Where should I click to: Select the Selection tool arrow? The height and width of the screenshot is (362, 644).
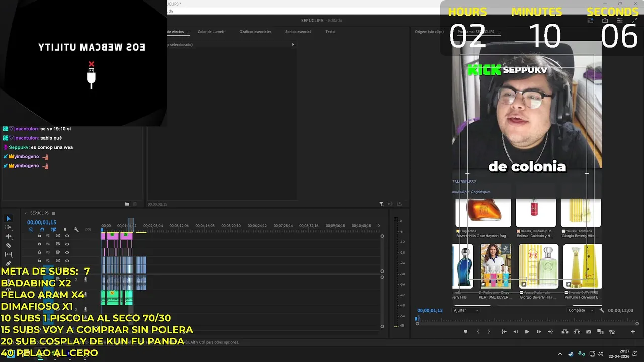pos(8,218)
